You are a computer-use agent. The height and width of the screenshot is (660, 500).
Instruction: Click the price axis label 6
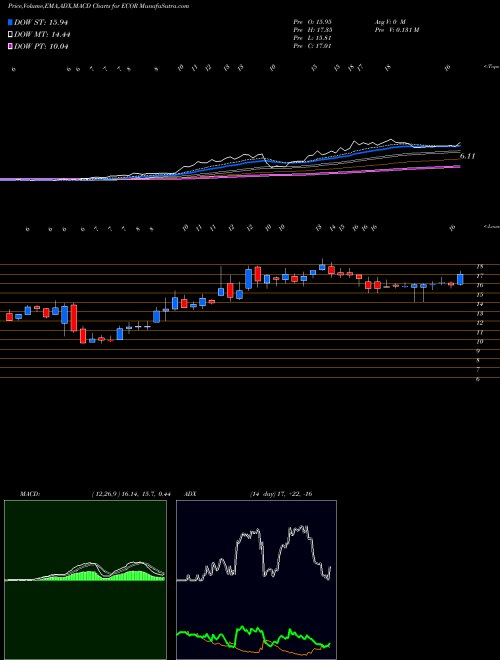(478, 379)
